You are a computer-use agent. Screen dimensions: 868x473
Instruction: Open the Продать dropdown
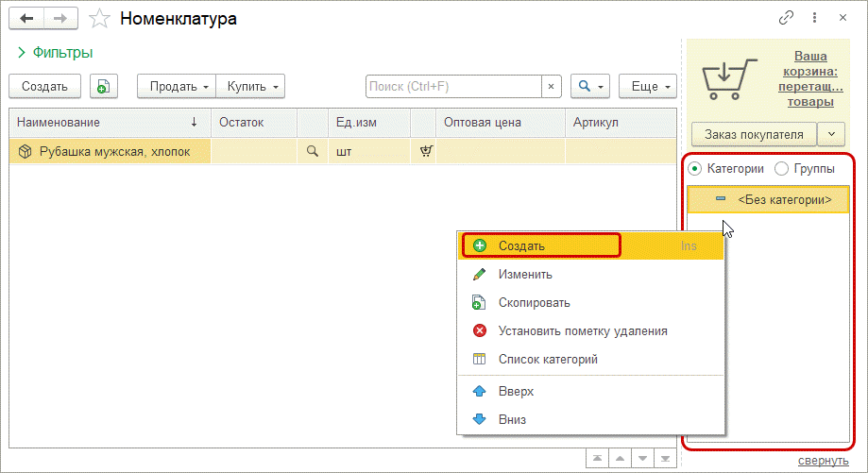pyautogui.click(x=178, y=86)
